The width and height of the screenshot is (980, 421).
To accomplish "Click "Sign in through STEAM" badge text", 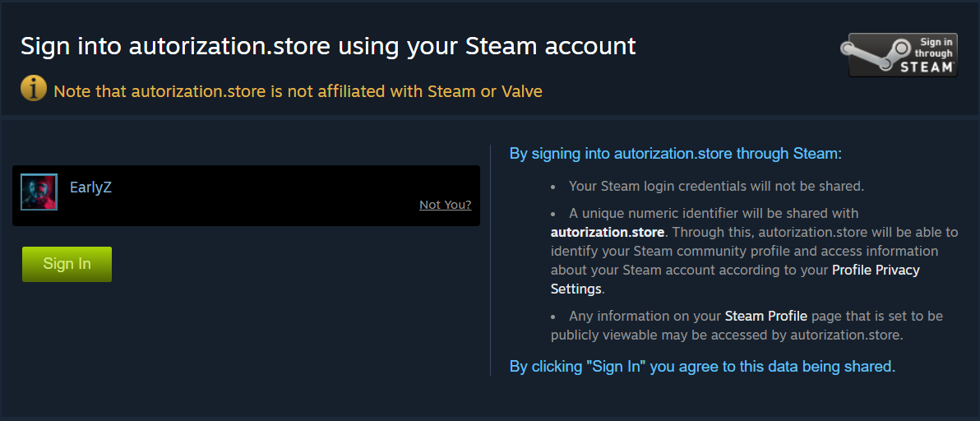I will 931,55.
